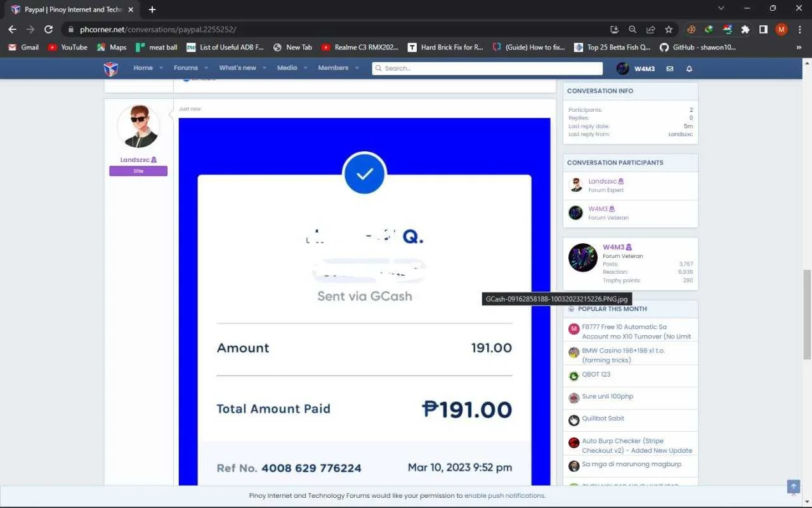Go back to the previous page
812x508 pixels.
12,29
